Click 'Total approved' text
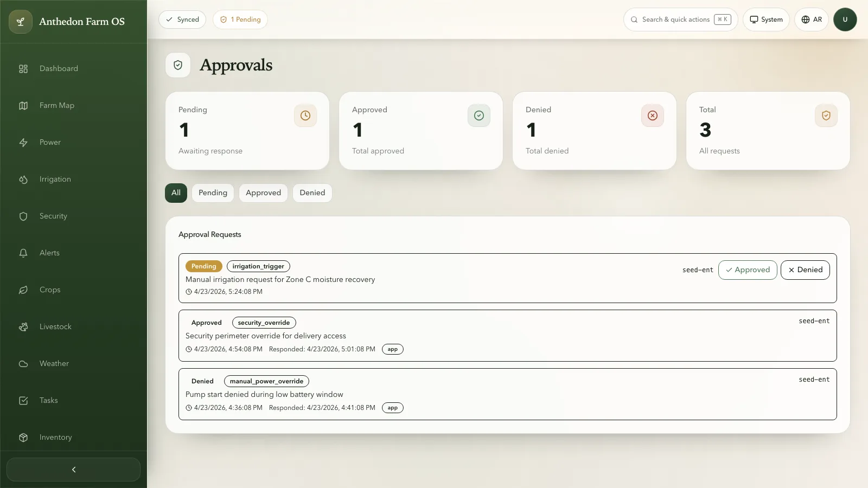The width and height of the screenshot is (868, 488). pyautogui.click(x=378, y=151)
